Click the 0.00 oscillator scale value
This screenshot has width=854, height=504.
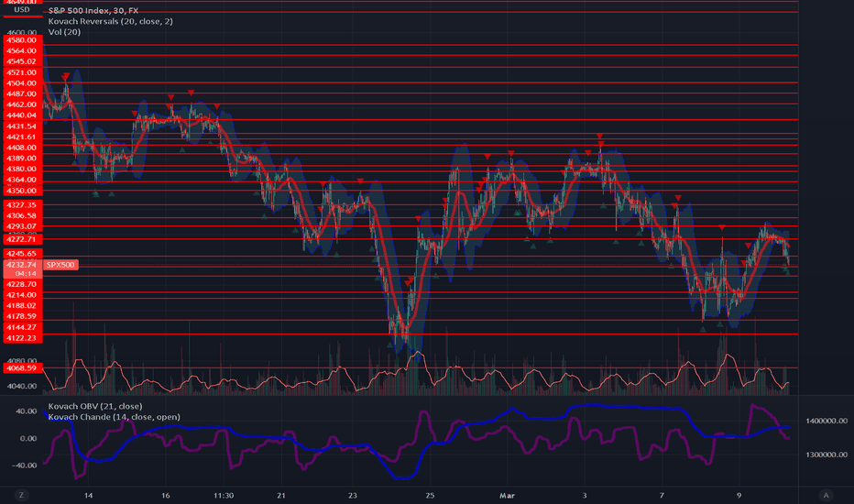[x=28, y=438]
